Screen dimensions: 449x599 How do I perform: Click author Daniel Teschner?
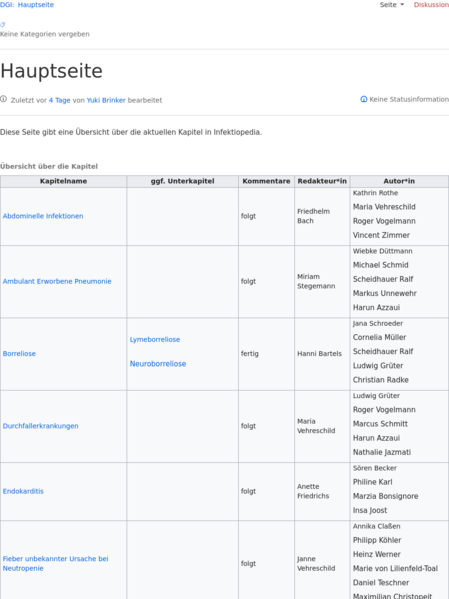click(381, 583)
